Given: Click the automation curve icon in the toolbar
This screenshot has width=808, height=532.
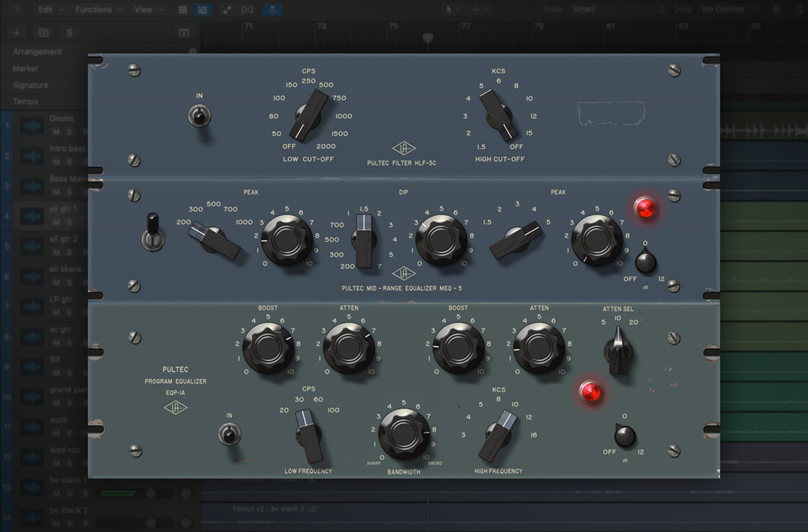Looking at the screenshot, I should click(226, 9).
